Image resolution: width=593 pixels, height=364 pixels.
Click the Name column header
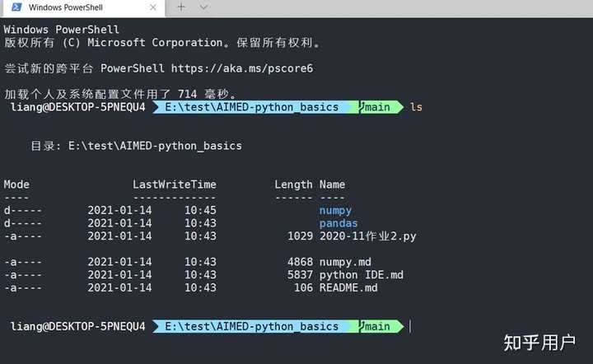click(332, 184)
